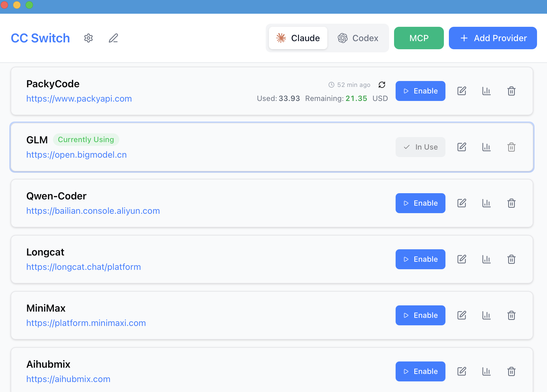View PackyCode usage statistics
The width and height of the screenshot is (547, 392).
pos(486,91)
